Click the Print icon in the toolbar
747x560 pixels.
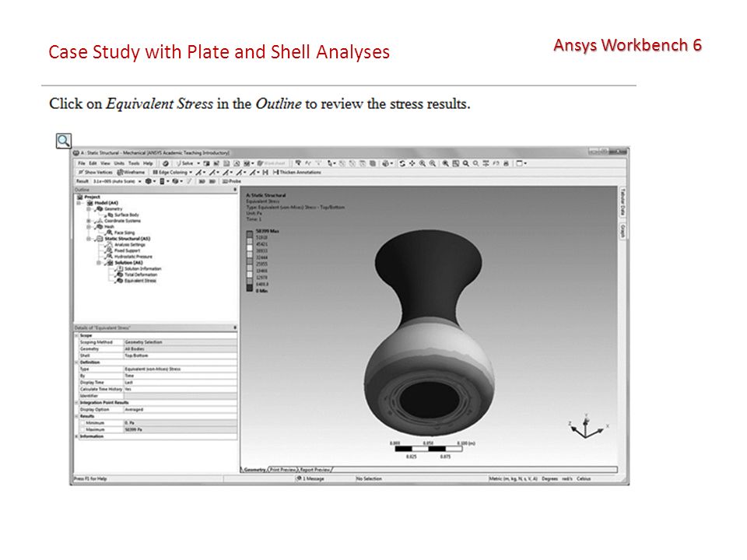point(506,163)
